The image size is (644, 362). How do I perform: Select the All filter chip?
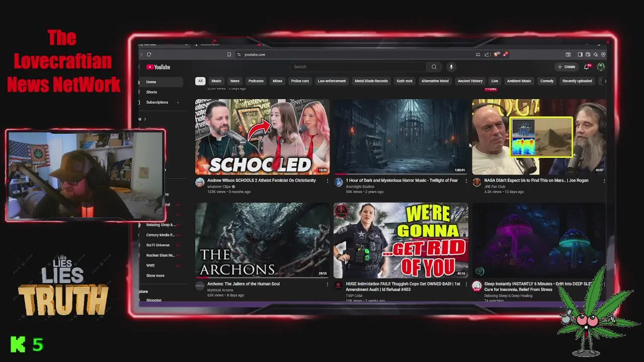[x=200, y=81]
